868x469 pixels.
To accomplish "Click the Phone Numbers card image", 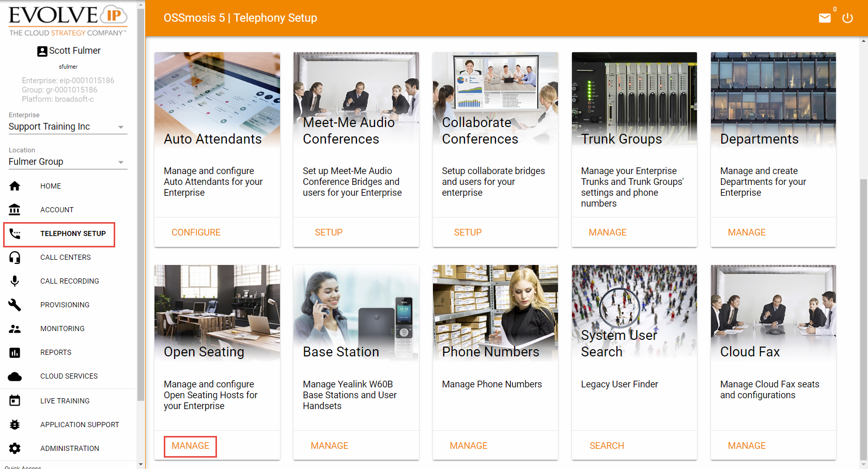I will pos(495,311).
